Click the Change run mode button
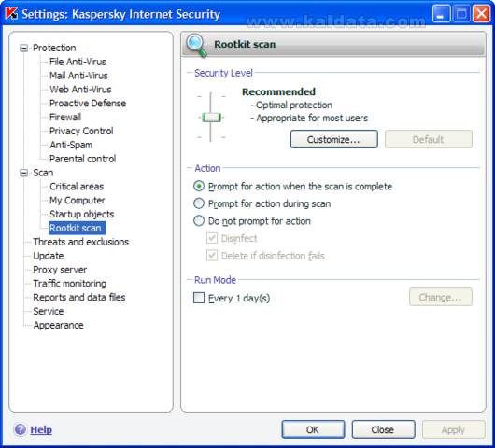The width and height of the screenshot is (495, 448). [441, 297]
